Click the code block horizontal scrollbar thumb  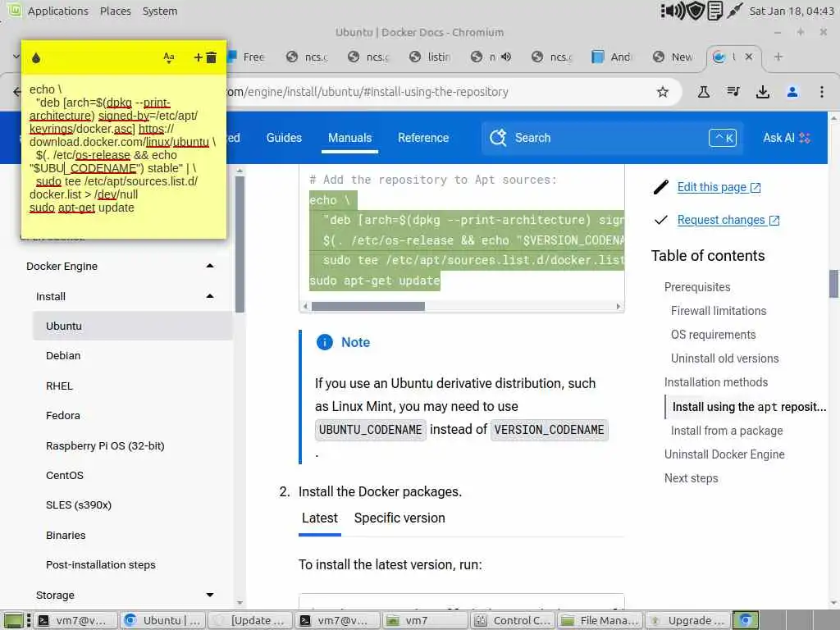point(368,307)
